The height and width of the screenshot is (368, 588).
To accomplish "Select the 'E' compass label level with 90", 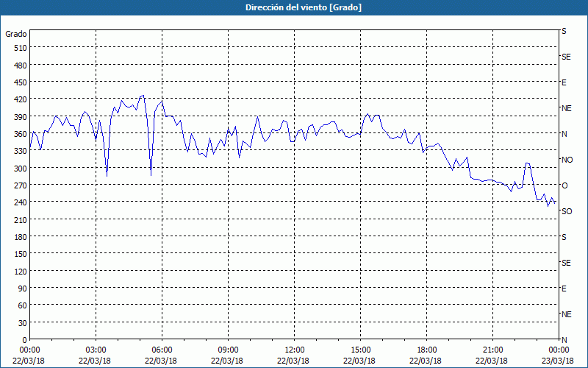I will tap(564, 289).
